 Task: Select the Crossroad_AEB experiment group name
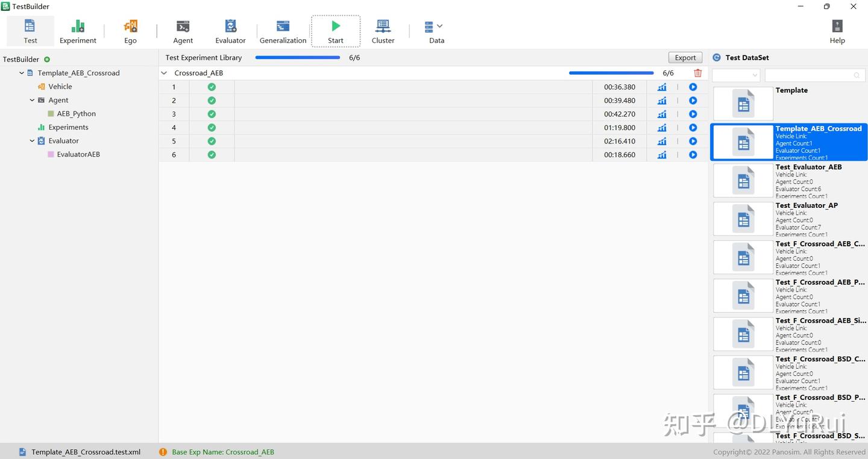point(199,73)
